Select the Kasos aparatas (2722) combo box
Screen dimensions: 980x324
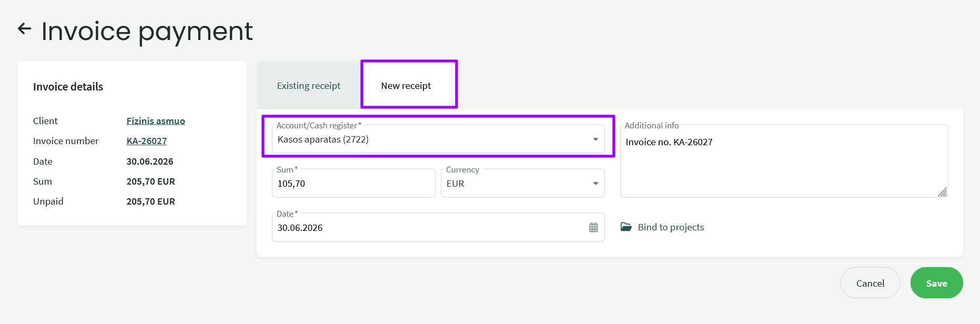coord(438,139)
